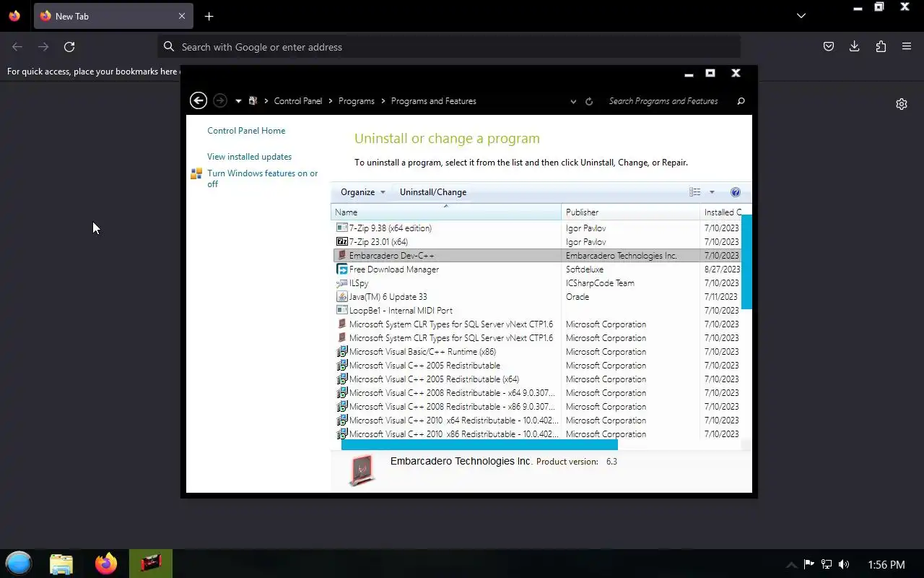Open the Organize dropdown menu
924x578 pixels.
pyautogui.click(x=363, y=192)
